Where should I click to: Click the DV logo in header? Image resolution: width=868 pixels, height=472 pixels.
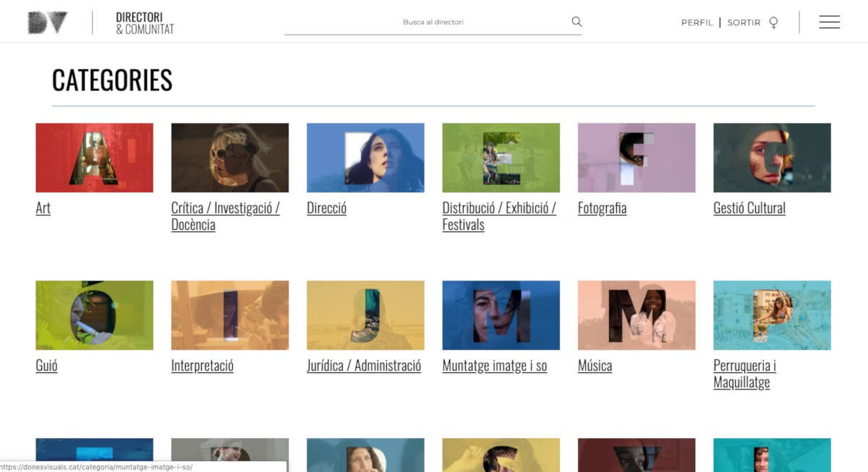[x=48, y=22]
